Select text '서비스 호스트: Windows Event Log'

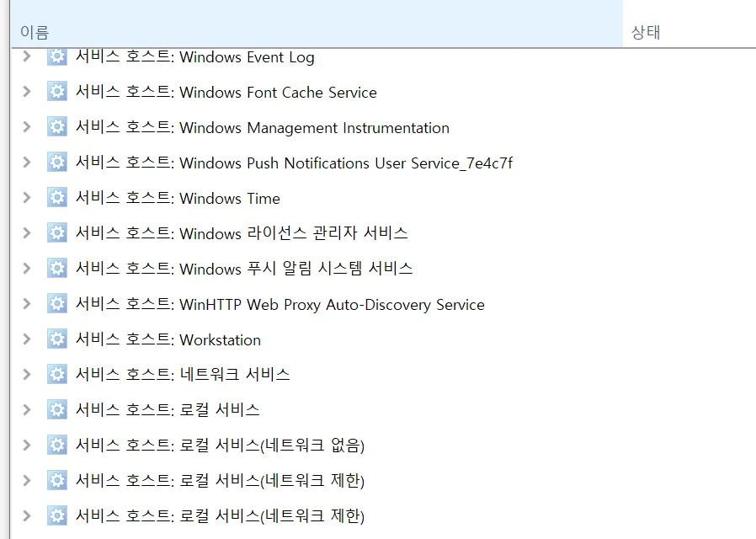tap(195, 57)
